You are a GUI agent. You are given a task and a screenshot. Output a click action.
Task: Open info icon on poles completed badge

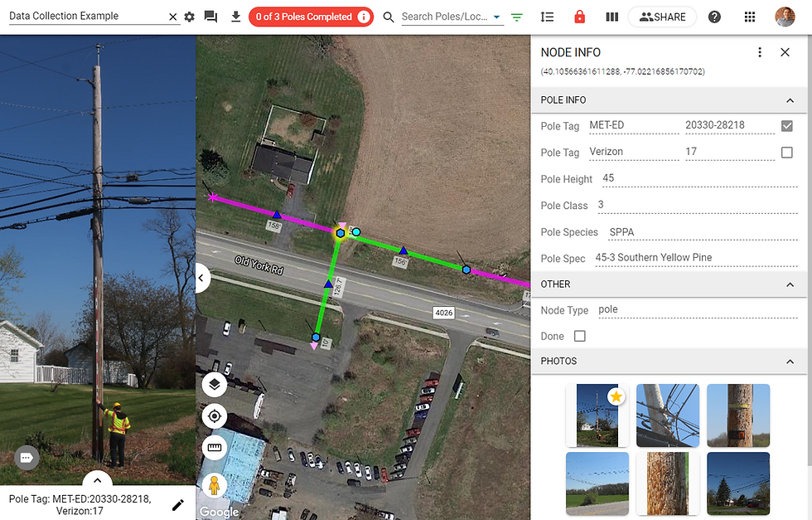coord(364,17)
